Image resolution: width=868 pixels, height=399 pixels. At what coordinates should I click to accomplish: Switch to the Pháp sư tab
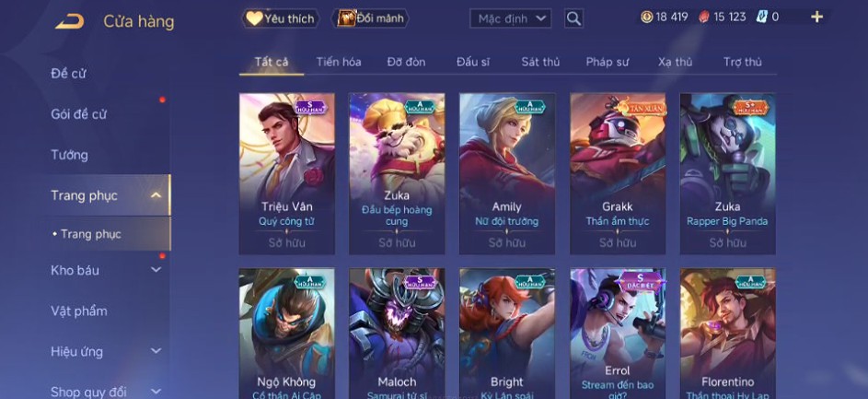click(x=608, y=62)
